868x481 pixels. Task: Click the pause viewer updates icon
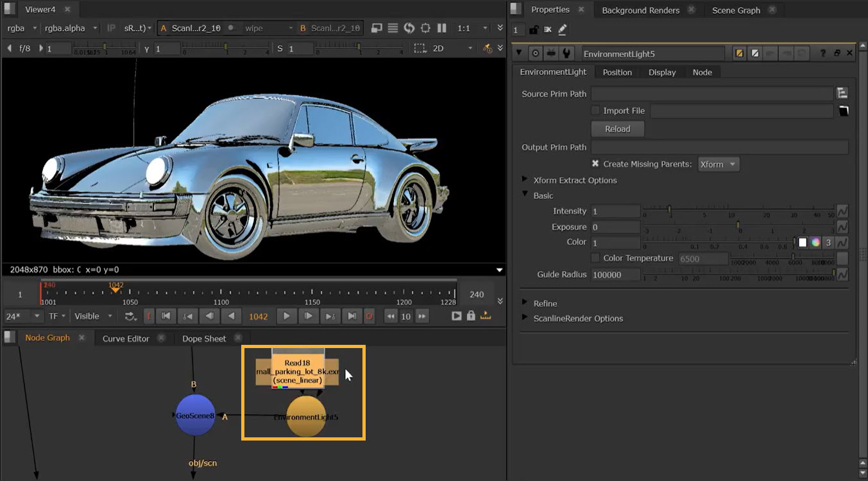coord(441,28)
